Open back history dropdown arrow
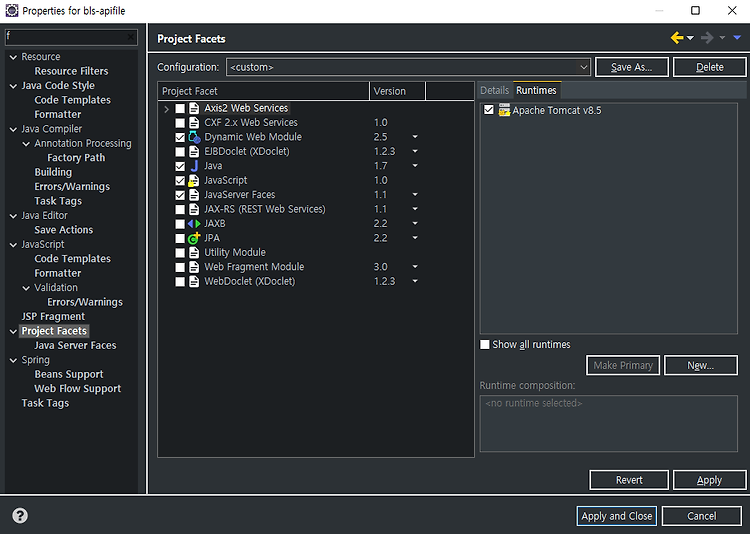750x534 pixels. pos(690,38)
